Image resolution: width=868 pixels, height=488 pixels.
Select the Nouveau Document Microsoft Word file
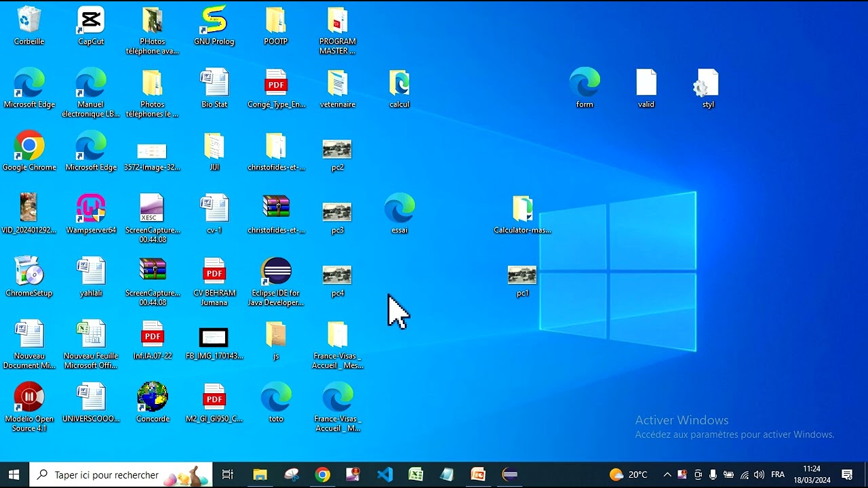(29, 345)
